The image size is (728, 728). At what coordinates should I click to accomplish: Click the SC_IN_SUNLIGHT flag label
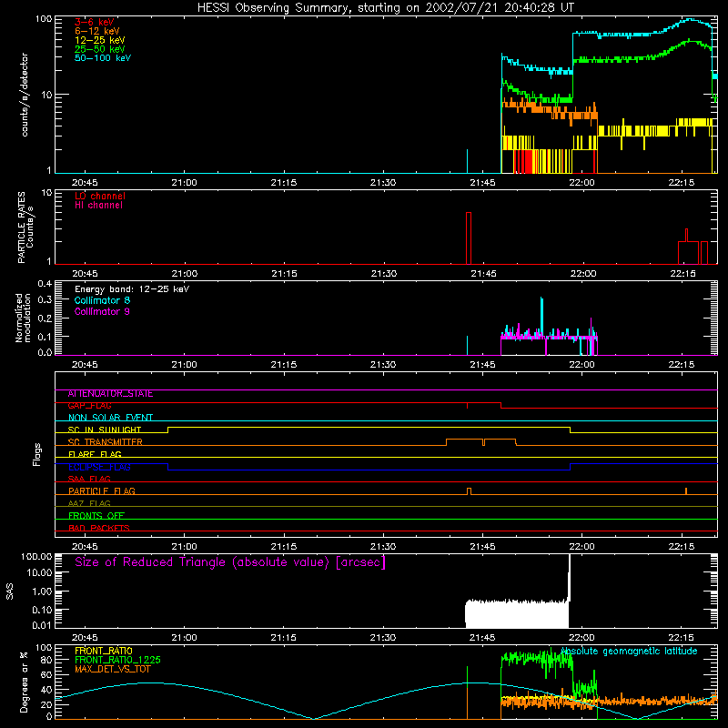(x=105, y=430)
